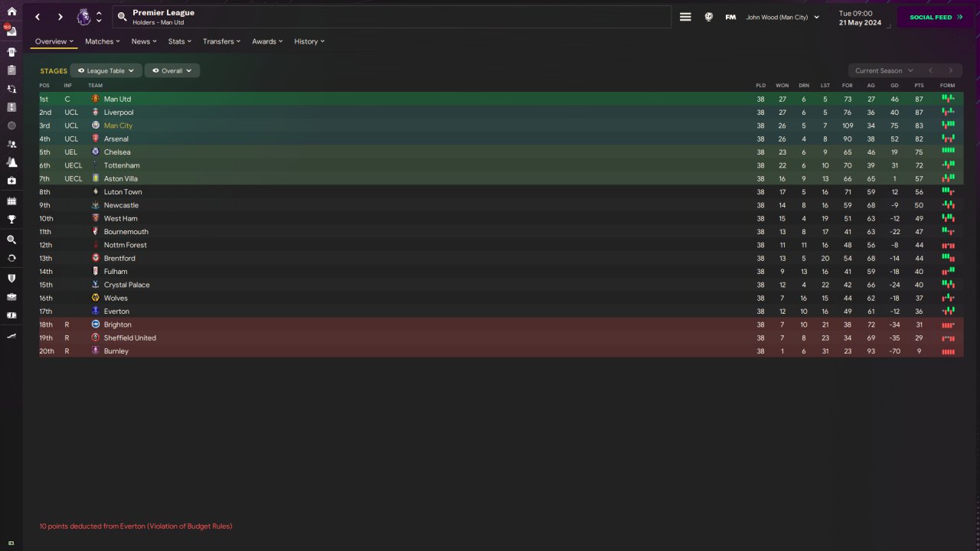Open the Finances money icon
Viewport: 980px width, 551px height.
11,315
